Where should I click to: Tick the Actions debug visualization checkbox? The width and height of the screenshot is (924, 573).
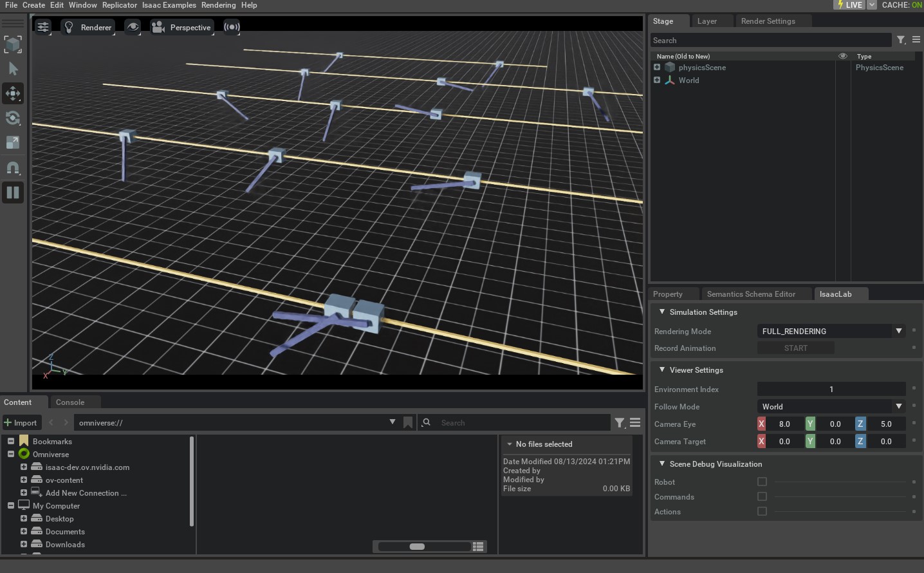[x=762, y=511]
